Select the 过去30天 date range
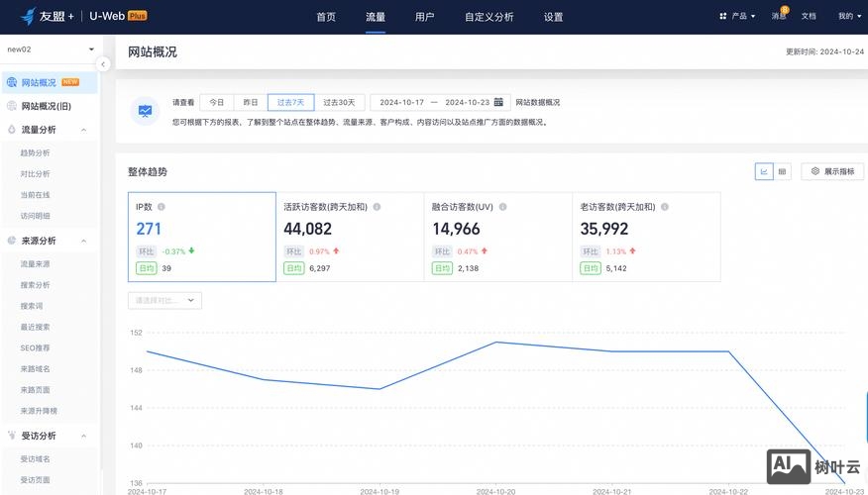 [x=339, y=102]
